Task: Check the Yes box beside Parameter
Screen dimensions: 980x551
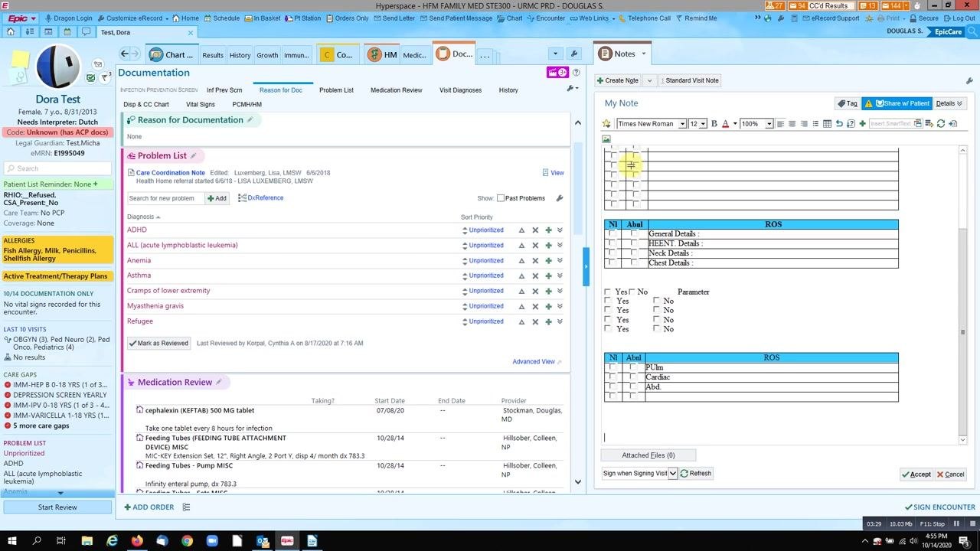Action: pos(608,292)
